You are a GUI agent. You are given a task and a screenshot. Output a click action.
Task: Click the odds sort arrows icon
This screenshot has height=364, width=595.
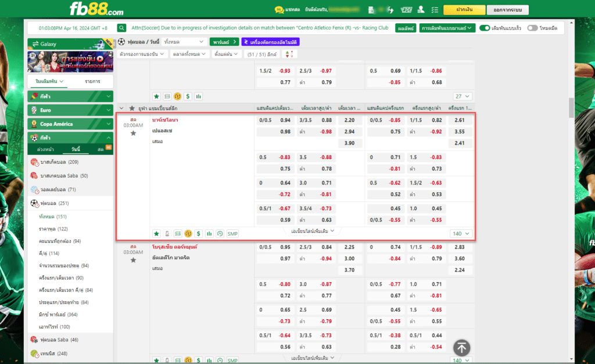click(x=289, y=54)
